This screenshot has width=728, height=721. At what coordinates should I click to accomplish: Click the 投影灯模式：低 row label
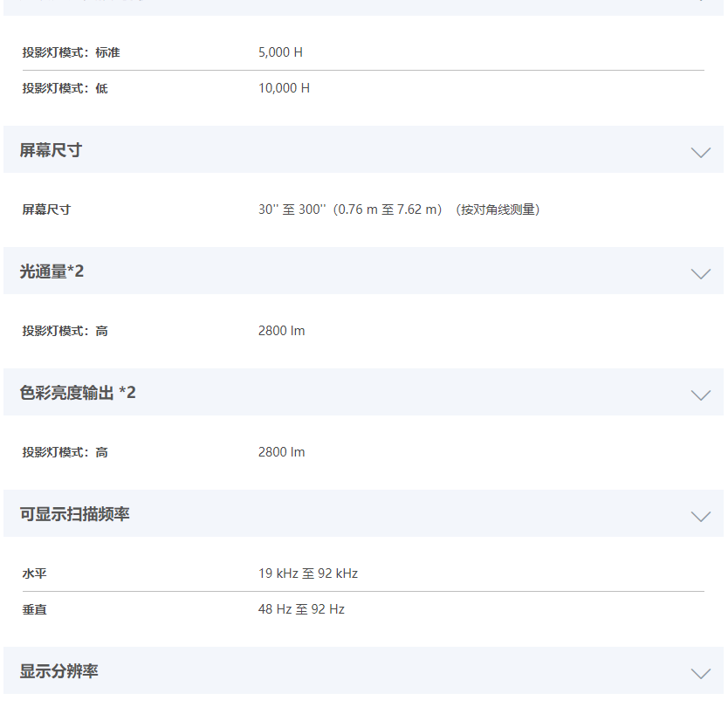tap(65, 88)
